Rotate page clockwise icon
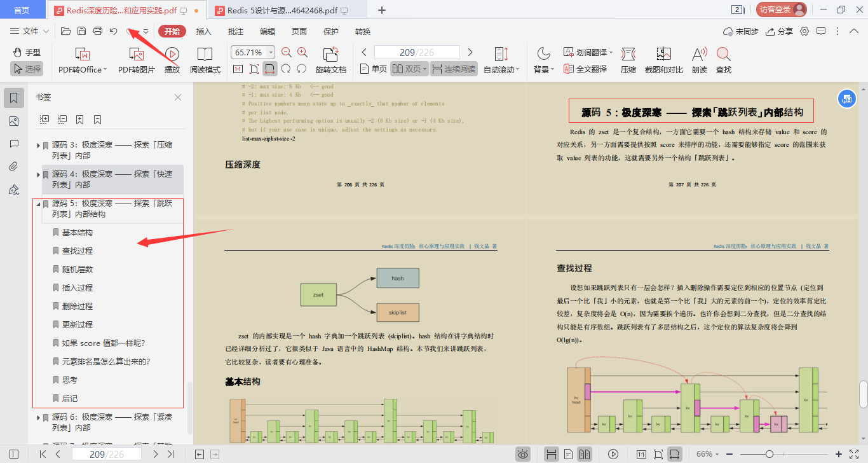The height and width of the screenshot is (463, 868). click(302, 69)
